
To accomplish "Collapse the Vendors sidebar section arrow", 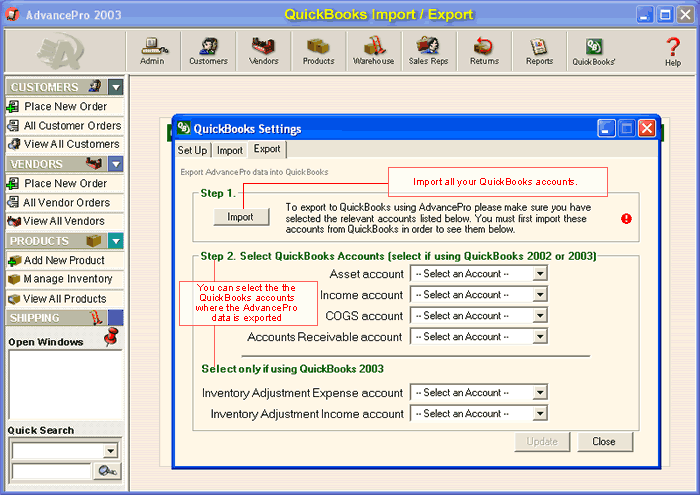I will coord(116,164).
